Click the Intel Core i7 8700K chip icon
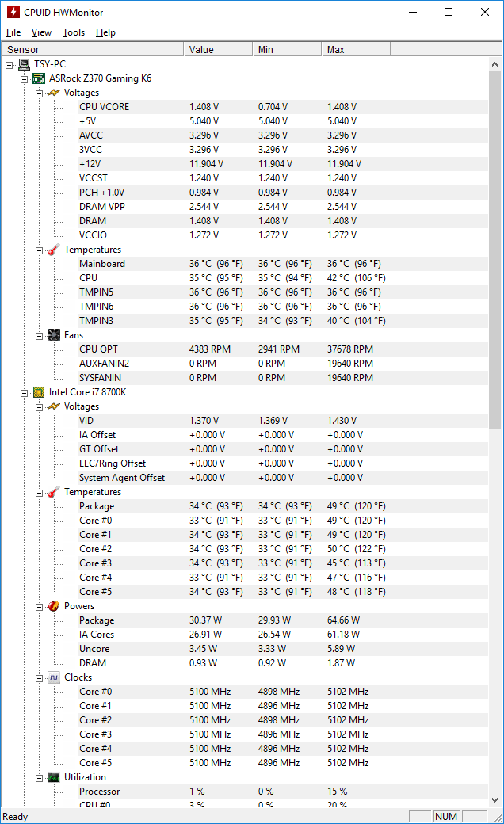504x824 pixels. (x=39, y=392)
